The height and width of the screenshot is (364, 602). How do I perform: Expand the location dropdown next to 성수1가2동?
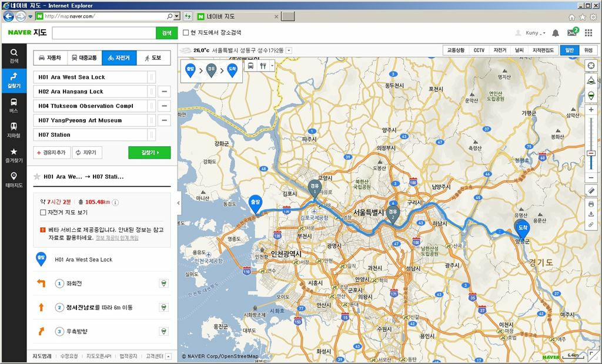point(289,50)
